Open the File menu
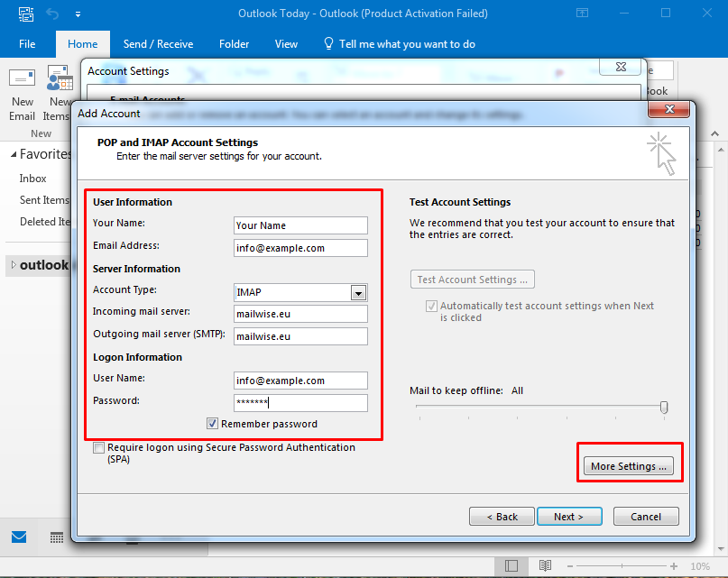The image size is (728, 578). [27, 44]
